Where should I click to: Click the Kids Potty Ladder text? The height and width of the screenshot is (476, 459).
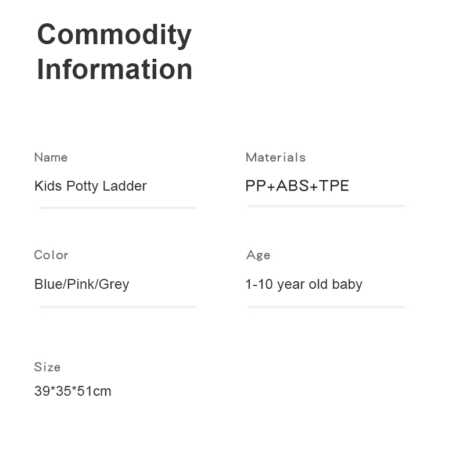click(x=90, y=186)
